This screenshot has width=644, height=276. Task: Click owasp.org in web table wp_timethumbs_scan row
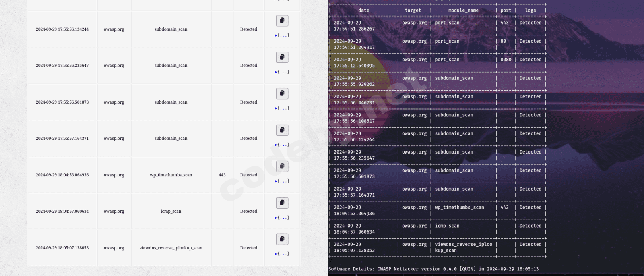(x=114, y=175)
